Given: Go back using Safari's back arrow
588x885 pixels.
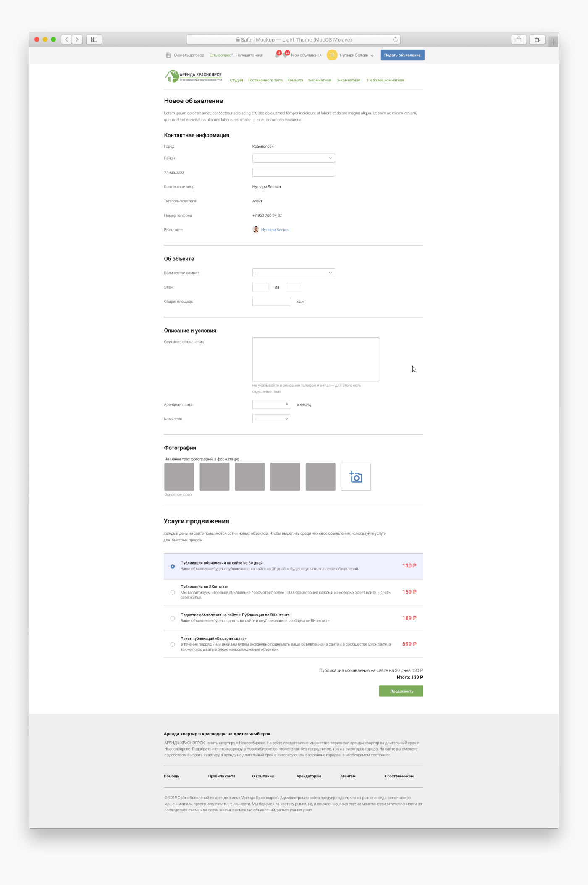Looking at the screenshot, I should click(x=66, y=39).
